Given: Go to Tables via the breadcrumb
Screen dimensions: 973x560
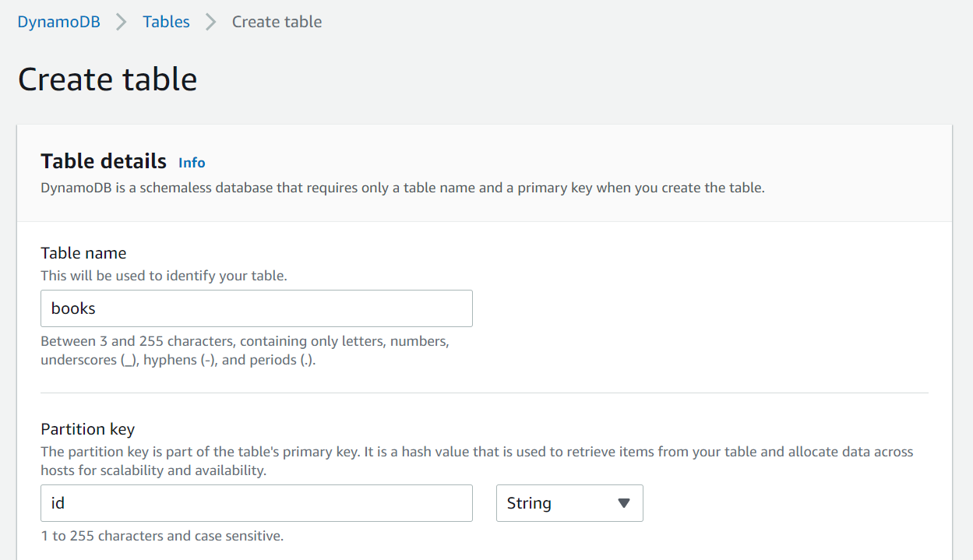Looking at the screenshot, I should tap(166, 22).
